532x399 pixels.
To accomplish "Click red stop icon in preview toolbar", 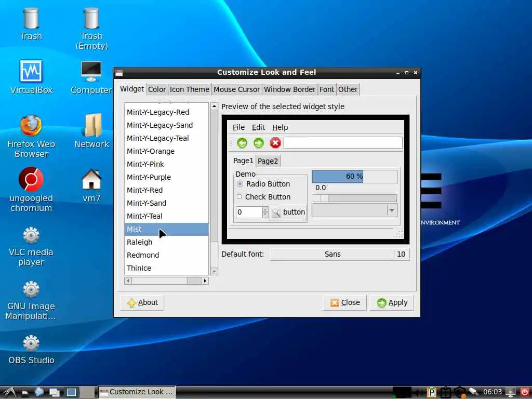I will click(x=275, y=143).
